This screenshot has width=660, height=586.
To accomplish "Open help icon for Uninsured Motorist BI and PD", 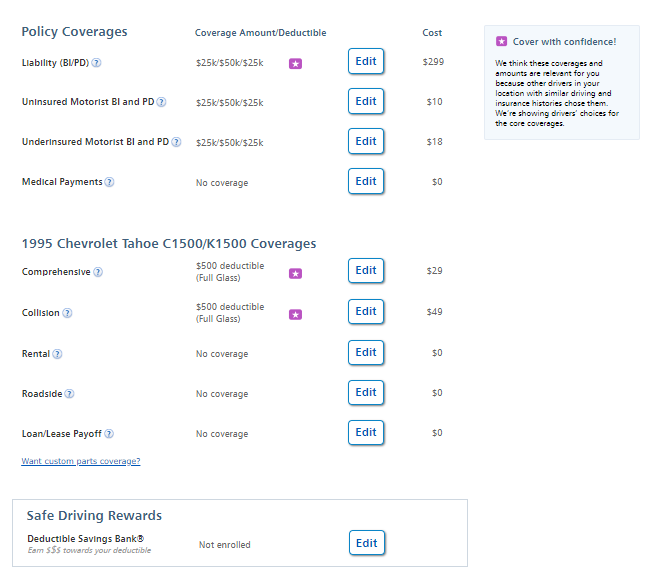I will (161, 102).
